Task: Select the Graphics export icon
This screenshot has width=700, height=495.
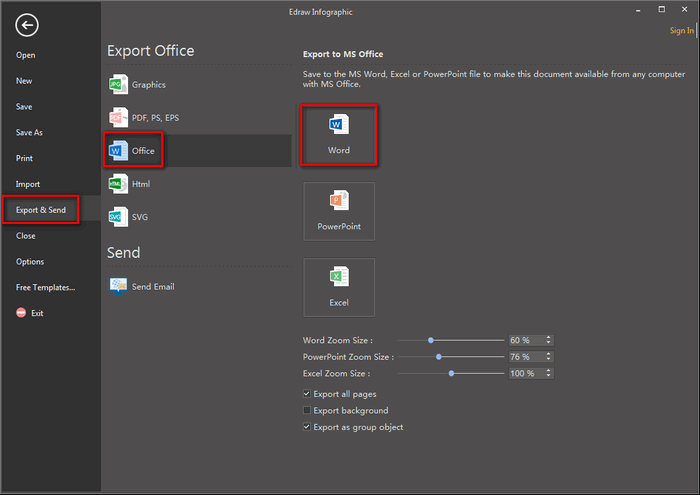Action: 118,85
